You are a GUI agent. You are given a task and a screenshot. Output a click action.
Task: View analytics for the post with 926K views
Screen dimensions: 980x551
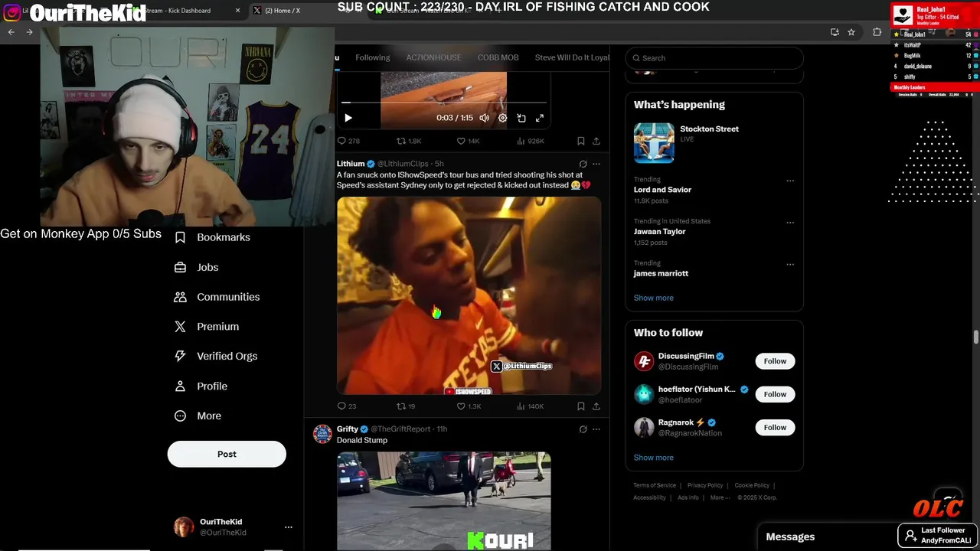[531, 141]
